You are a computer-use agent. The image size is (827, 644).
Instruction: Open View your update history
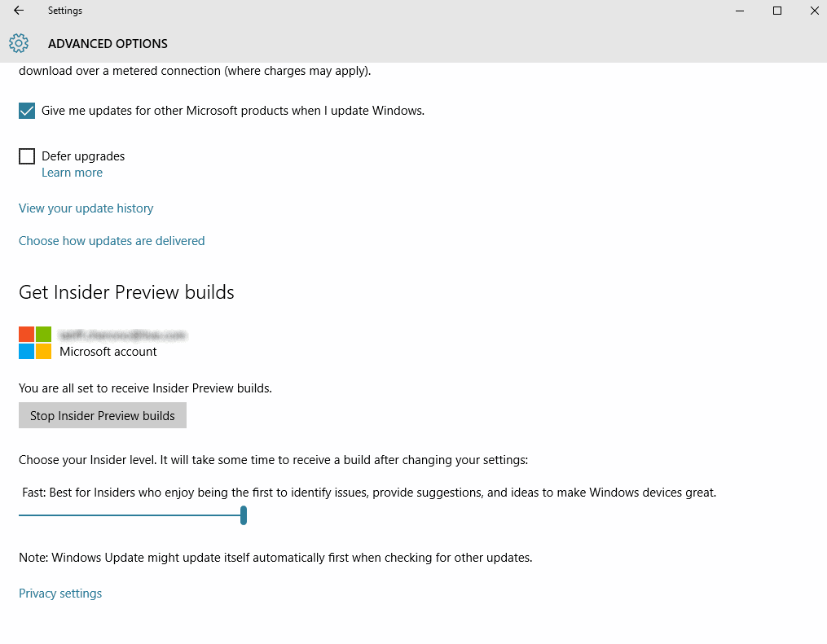(86, 208)
